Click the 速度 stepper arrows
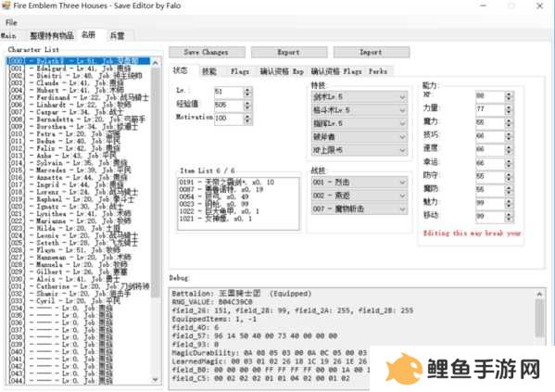The height and width of the screenshot is (392, 555). (509, 149)
